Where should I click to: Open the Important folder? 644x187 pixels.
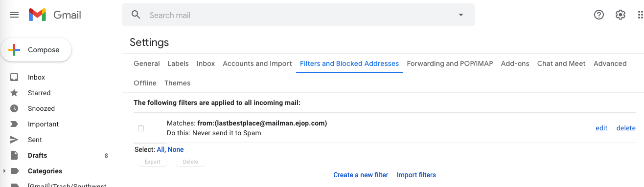[43, 124]
